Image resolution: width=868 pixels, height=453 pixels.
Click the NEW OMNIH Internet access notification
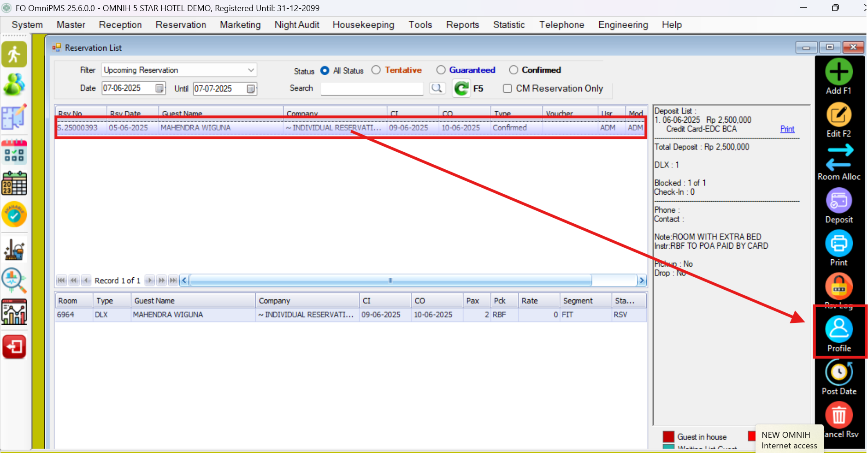[789, 440]
